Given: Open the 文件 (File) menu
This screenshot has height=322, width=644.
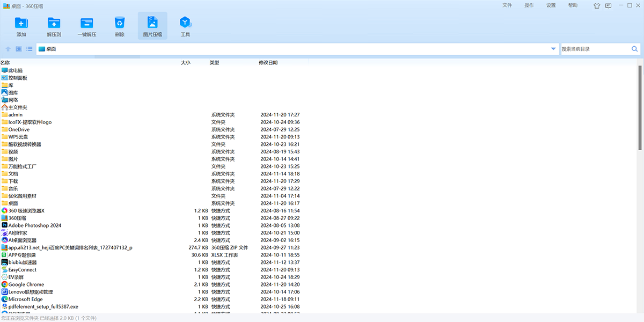Looking at the screenshot, I should tap(507, 5).
